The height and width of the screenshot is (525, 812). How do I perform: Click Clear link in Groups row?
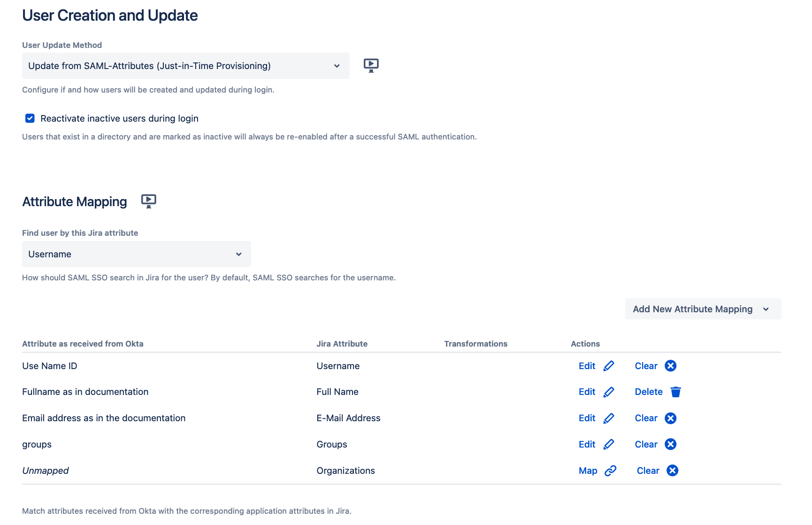pos(646,444)
